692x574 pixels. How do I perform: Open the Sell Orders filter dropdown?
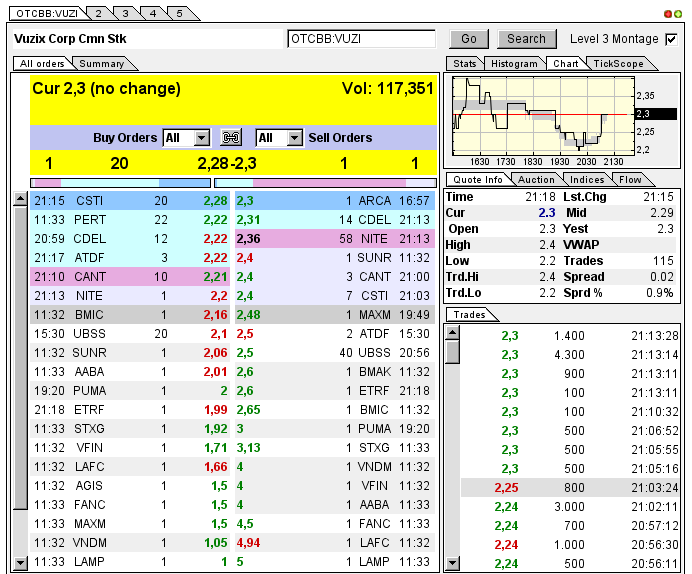tap(294, 138)
